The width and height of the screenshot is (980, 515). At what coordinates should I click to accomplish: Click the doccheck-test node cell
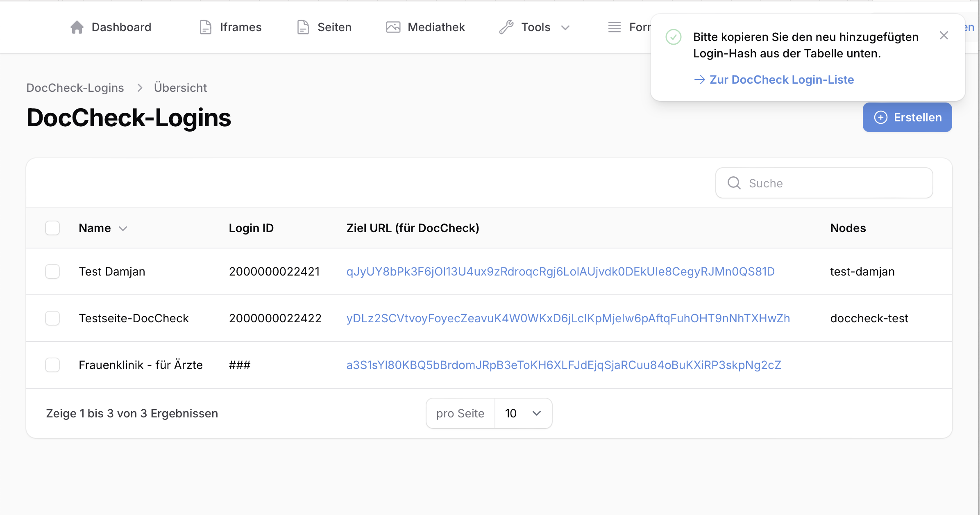869,318
